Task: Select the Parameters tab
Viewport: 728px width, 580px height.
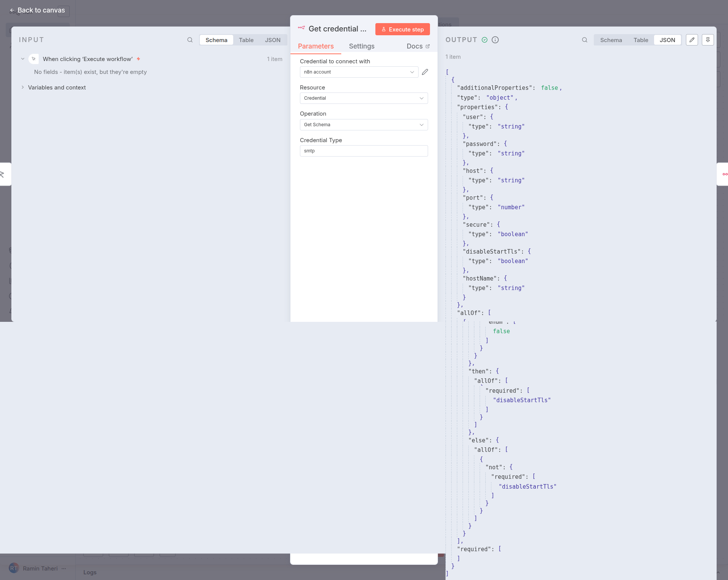Action: [315, 46]
